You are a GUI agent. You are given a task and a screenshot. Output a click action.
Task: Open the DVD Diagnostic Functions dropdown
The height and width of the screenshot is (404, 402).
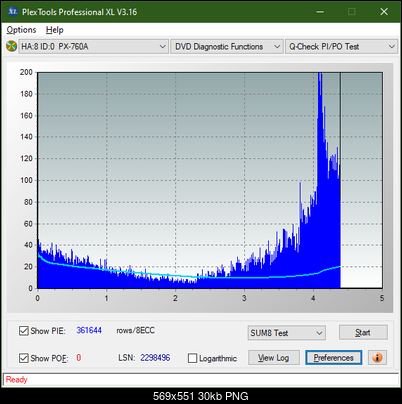227,47
